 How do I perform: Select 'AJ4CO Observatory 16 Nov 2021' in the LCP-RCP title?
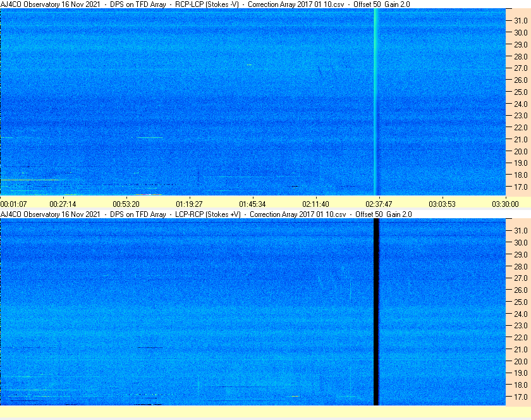coord(51,214)
